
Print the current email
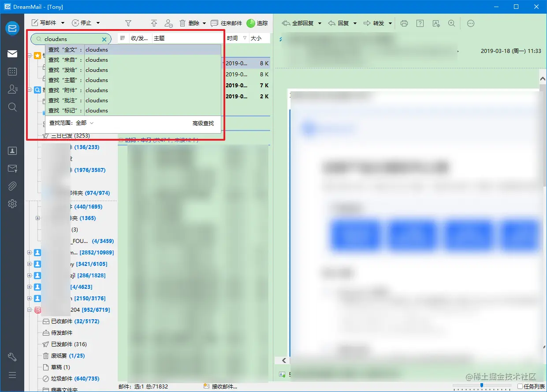tap(404, 23)
